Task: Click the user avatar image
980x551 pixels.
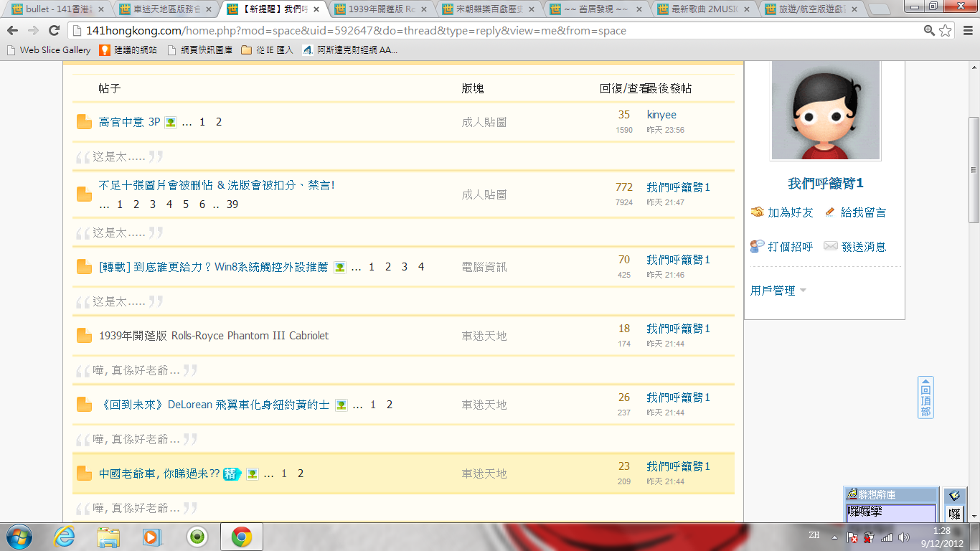Action: (825, 109)
